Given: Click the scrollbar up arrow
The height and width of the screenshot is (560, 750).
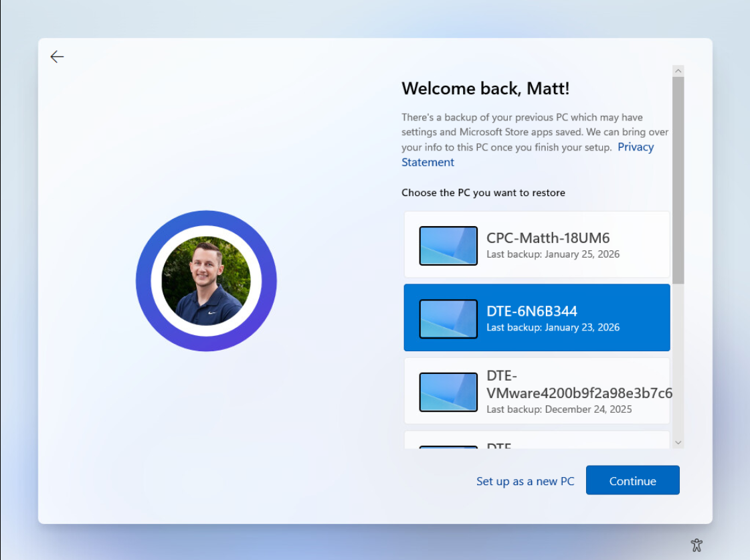Looking at the screenshot, I should [678, 71].
